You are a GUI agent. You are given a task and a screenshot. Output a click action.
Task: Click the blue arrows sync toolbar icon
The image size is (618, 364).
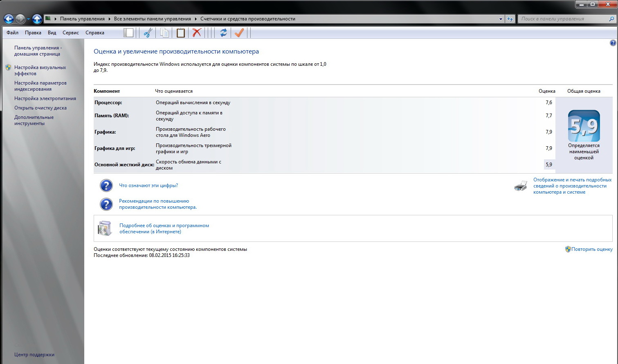point(223,33)
